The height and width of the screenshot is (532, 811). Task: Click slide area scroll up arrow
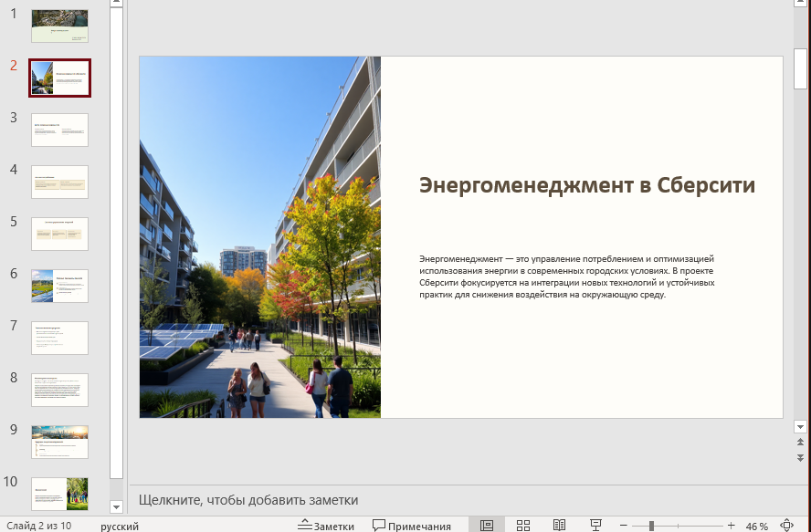point(801,3)
